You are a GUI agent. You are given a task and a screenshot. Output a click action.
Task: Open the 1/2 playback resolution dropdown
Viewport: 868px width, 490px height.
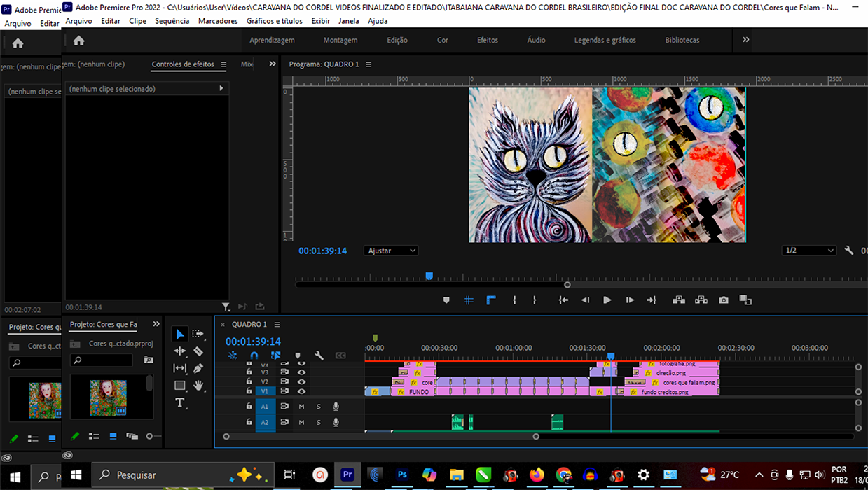tap(809, 251)
